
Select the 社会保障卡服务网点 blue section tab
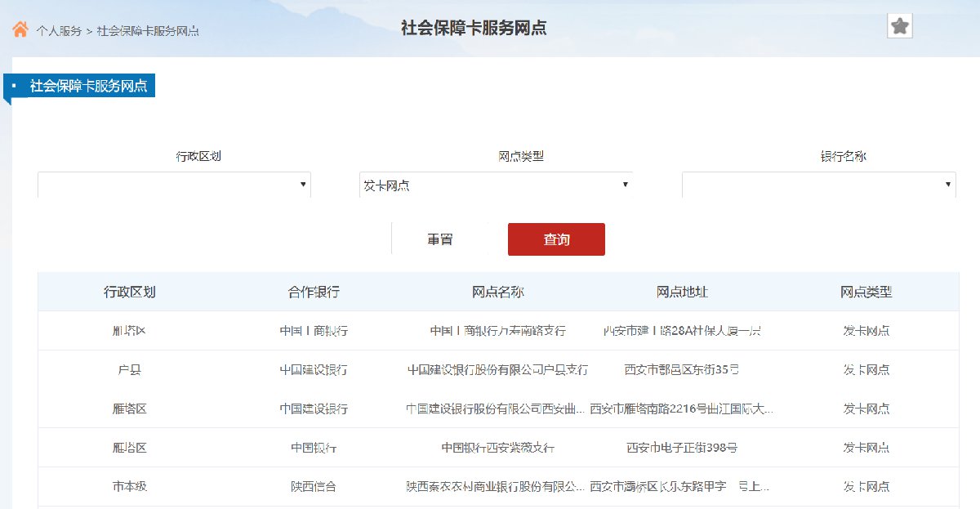[88, 86]
